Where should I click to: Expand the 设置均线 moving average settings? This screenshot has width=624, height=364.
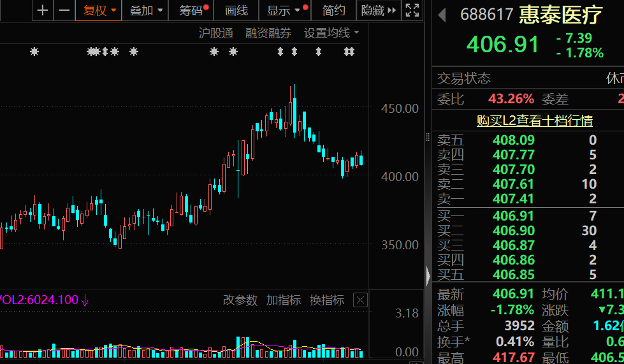point(331,33)
